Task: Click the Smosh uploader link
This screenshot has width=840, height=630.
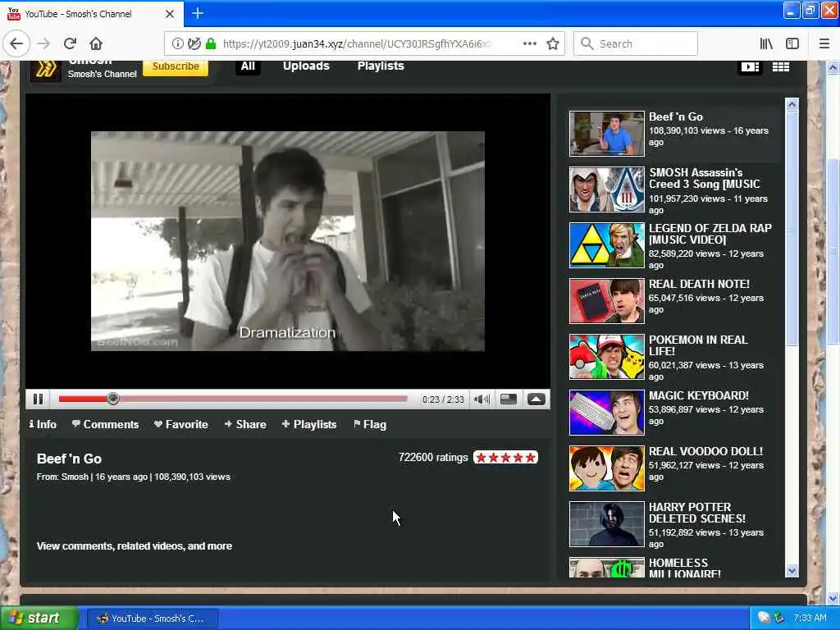Action: coord(75,477)
